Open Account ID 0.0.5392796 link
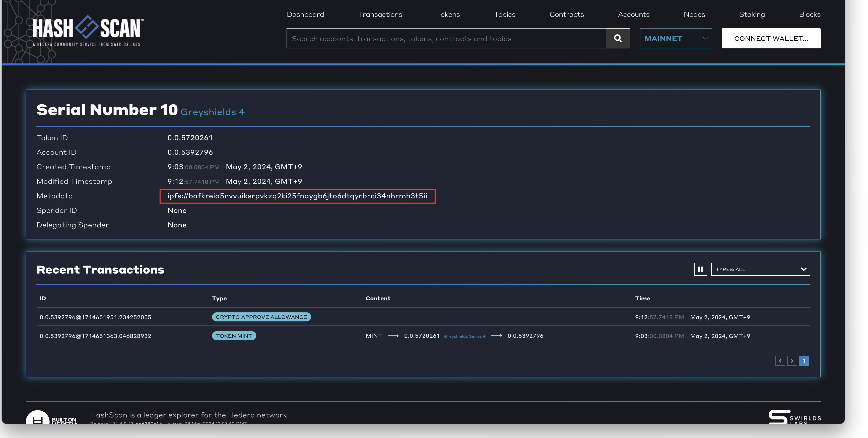The height and width of the screenshot is (438, 868). click(190, 152)
